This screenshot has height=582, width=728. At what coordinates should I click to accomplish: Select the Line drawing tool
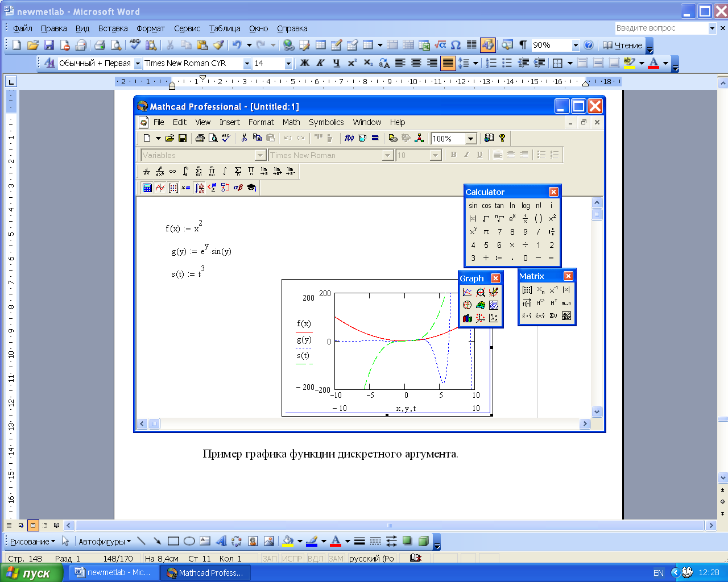[141, 541]
